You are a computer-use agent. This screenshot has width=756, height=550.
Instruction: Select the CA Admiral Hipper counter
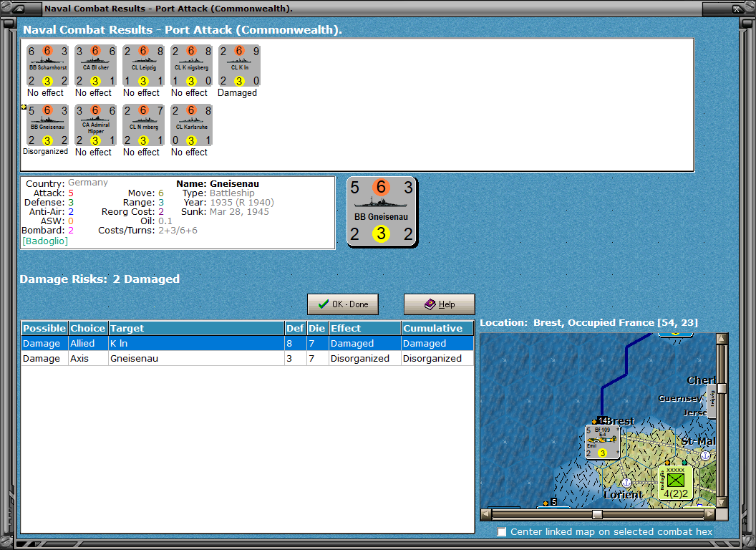95,125
